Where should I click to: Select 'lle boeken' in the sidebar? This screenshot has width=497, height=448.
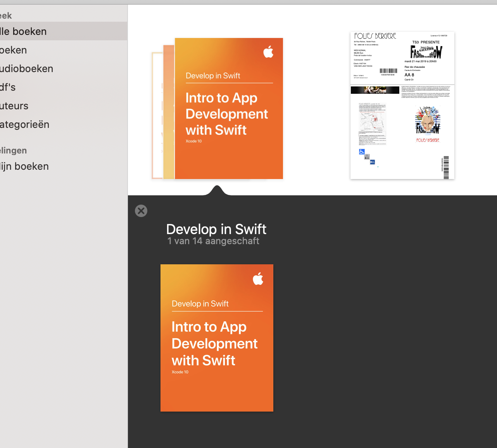click(64, 31)
